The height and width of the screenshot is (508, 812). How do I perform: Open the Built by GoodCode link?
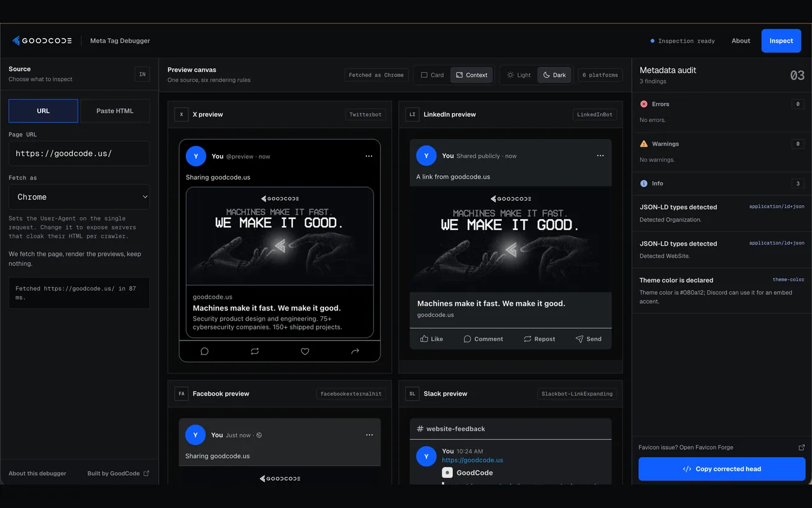tap(118, 473)
